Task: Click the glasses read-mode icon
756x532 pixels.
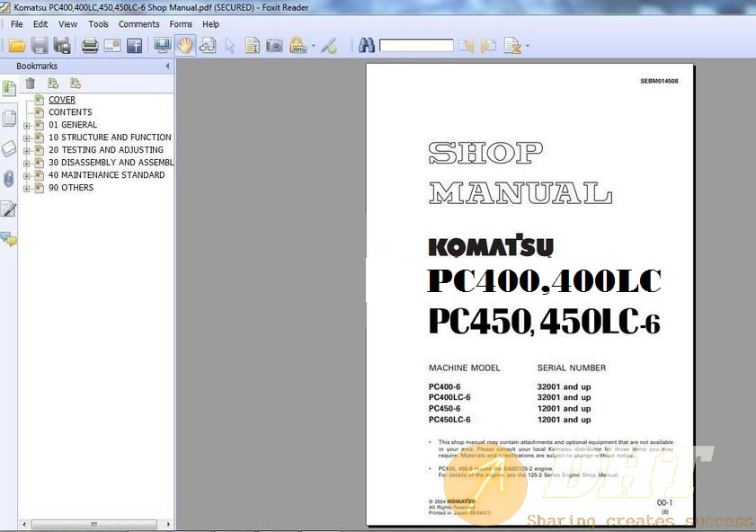Action: pyautogui.click(x=208, y=46)
